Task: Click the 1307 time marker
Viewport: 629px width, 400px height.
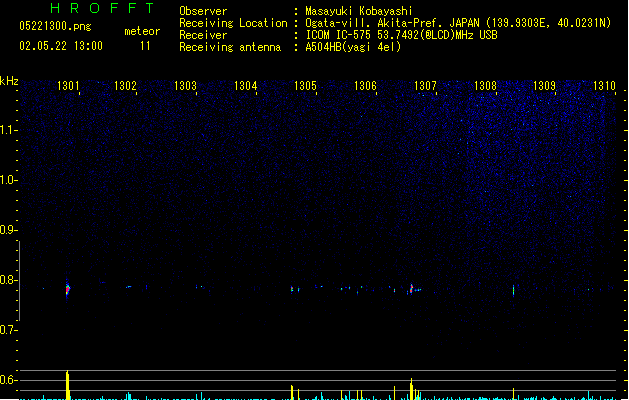Action: coord(425,86)
